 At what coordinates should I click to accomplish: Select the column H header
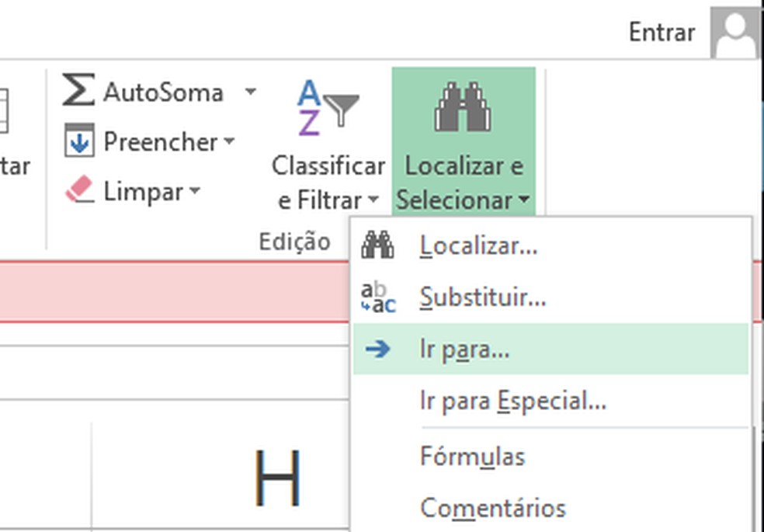[x=277, y=477]
